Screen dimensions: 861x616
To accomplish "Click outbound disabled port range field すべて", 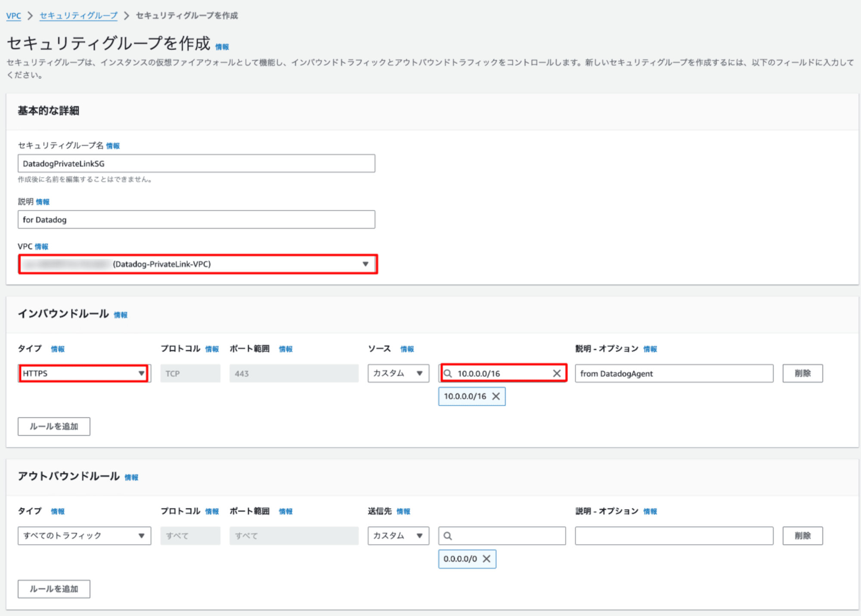I will [294, 536].
